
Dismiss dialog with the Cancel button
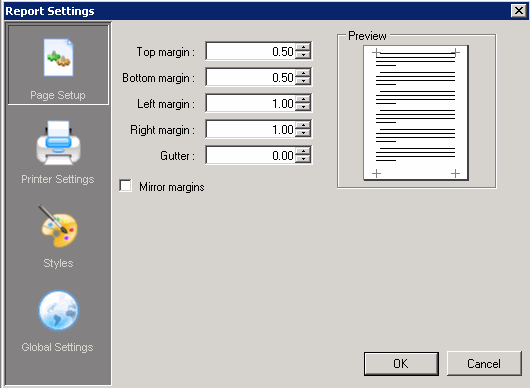pos(484,364)
